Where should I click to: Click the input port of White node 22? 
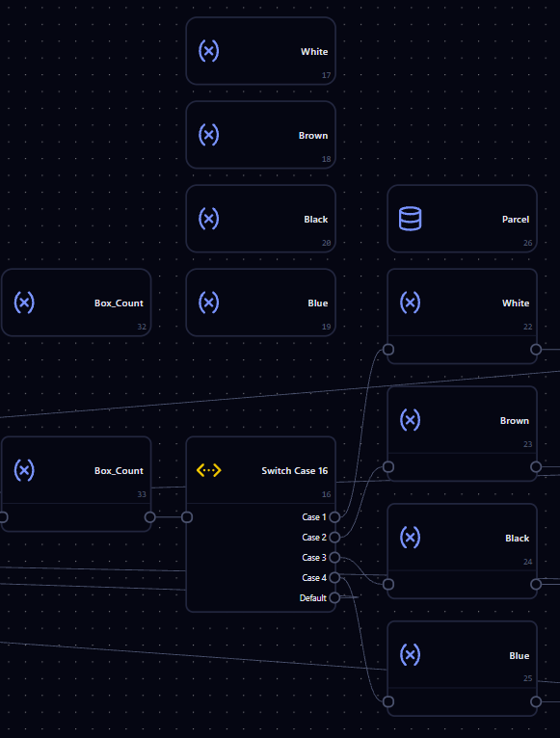[x=388, y=349]
